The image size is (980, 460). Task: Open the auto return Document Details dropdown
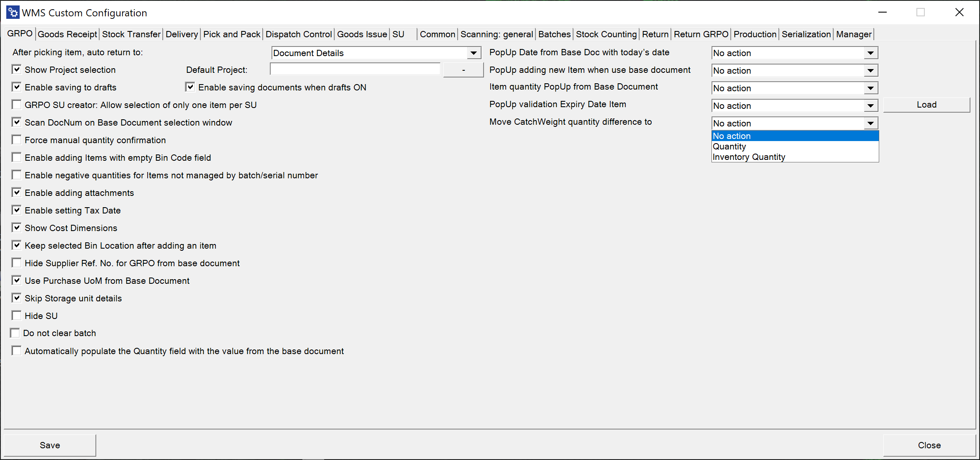(473, 53)
